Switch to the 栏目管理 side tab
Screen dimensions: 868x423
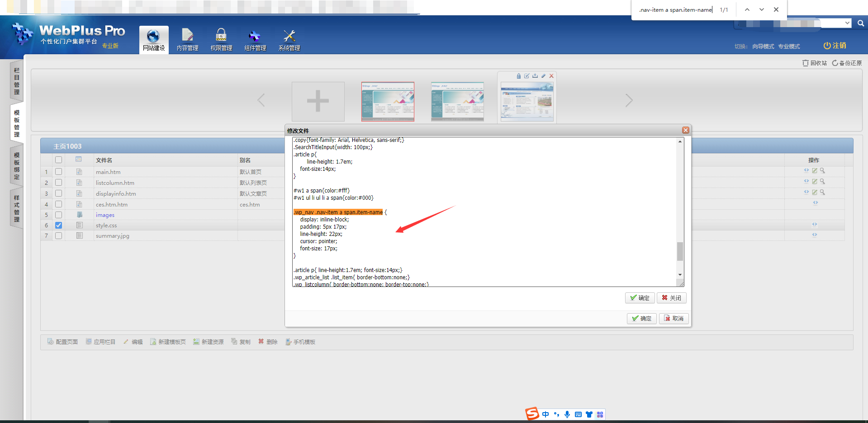17,81
